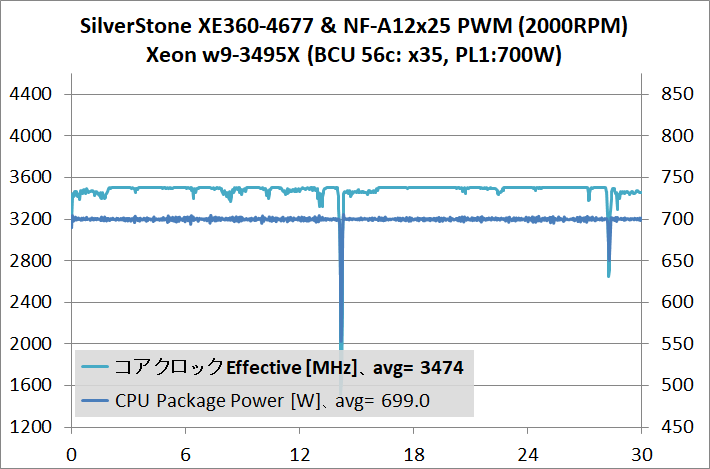
Task: Click horizontal axis label 0
Action: [72, 455]
